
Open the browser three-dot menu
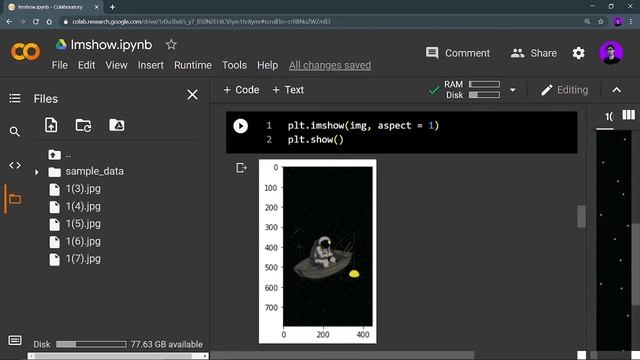pyautogui.click(x=632, y=22)
